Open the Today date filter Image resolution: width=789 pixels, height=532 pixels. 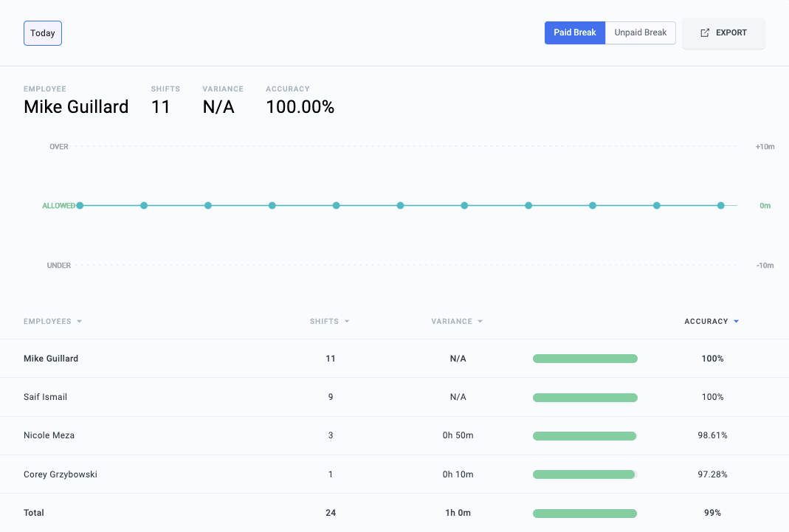pyautogui.click(x=43, y=33)
